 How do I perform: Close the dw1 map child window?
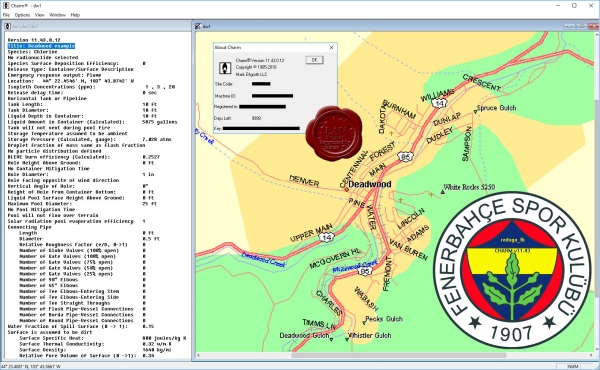tap(594, 26)
